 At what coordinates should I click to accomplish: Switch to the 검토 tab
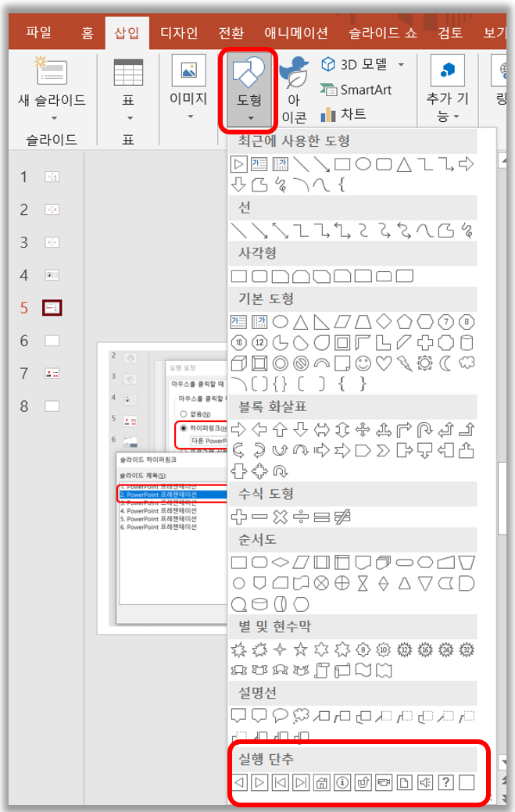point(450,33)
